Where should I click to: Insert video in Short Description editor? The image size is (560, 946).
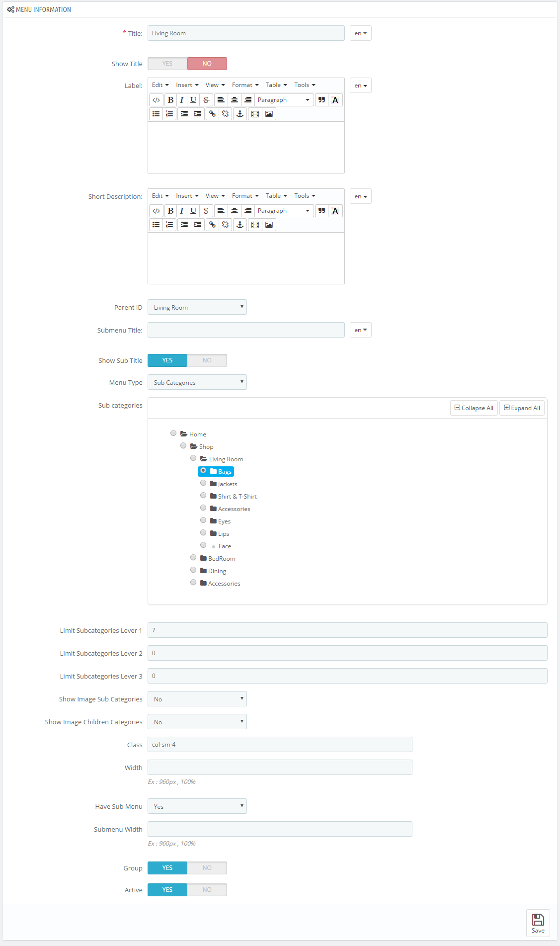255,225
